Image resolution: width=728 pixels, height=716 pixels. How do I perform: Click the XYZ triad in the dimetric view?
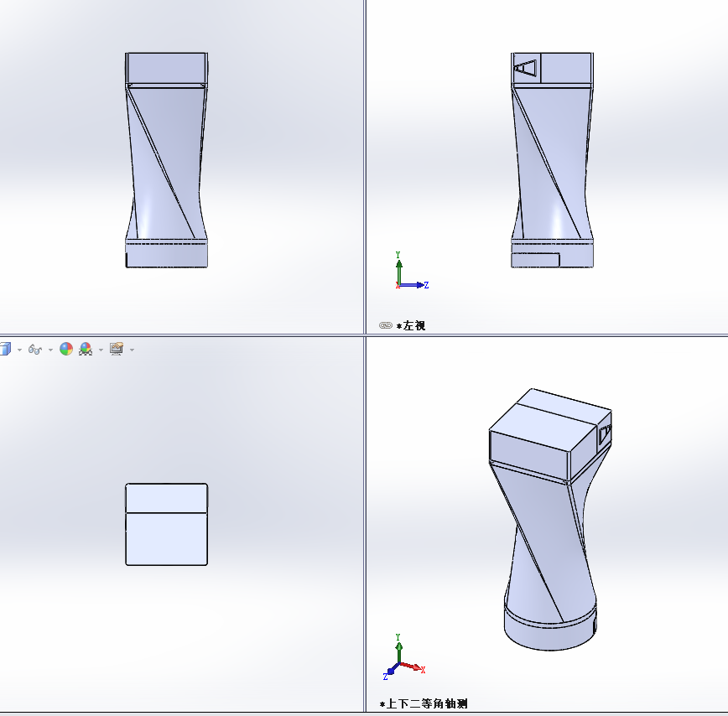pos(404,657)
